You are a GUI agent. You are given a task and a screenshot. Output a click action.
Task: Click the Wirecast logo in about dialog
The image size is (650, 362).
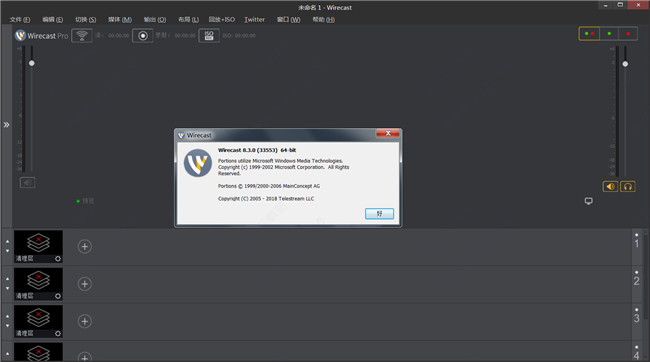198,163
